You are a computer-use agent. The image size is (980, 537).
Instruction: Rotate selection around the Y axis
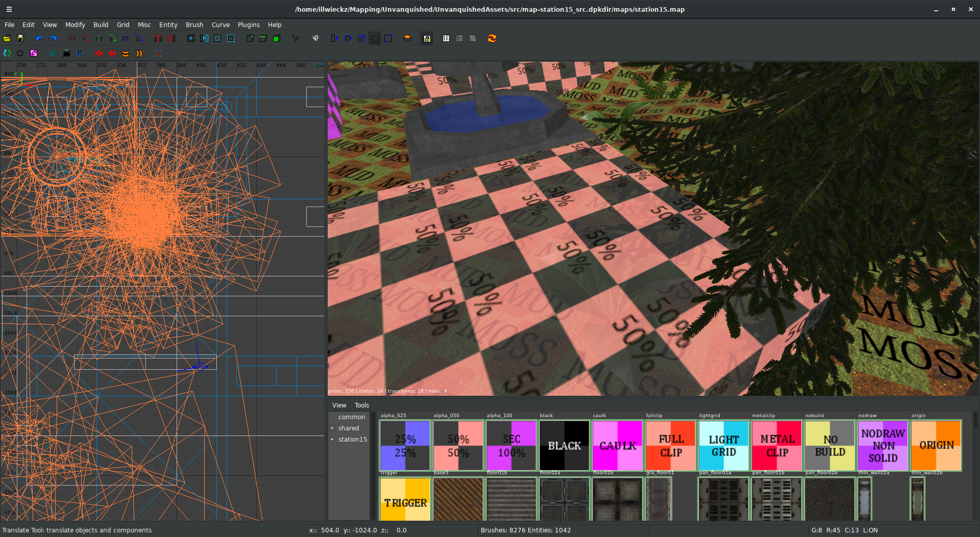[x=112, y=38]
